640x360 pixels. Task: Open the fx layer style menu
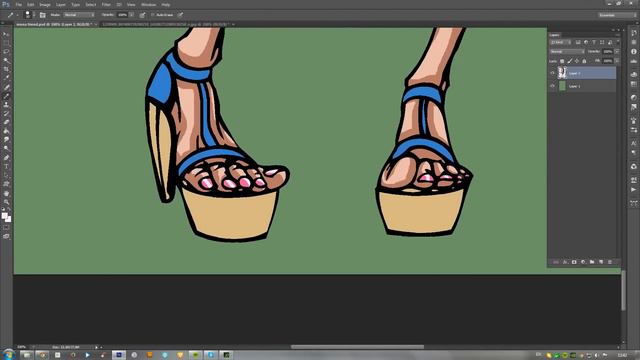pos(565,262)
